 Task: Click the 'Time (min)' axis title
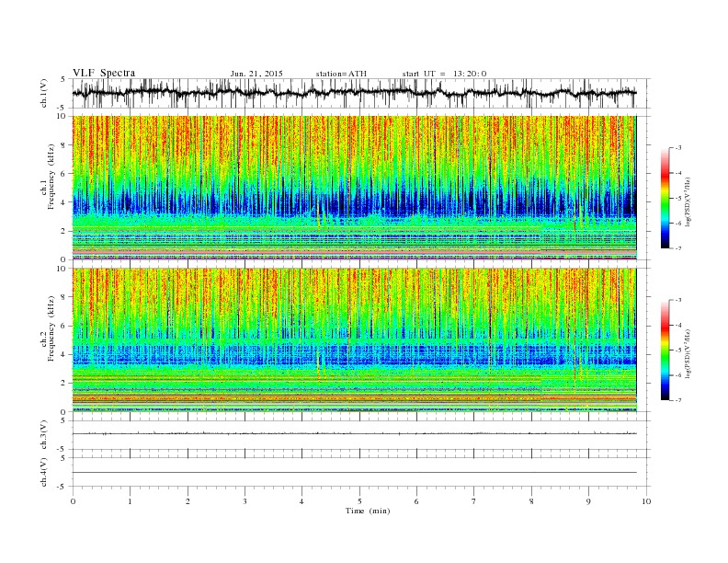click(x=368, y=511)
